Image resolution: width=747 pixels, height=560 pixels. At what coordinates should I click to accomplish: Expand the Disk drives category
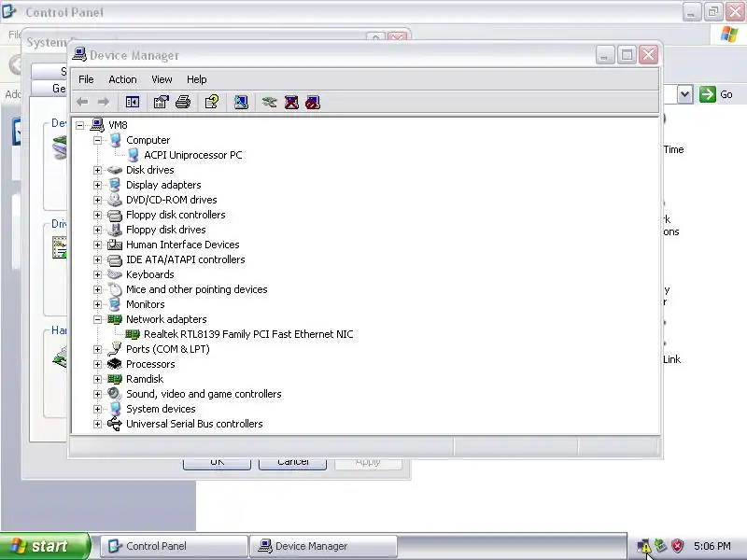click(98, 170)
